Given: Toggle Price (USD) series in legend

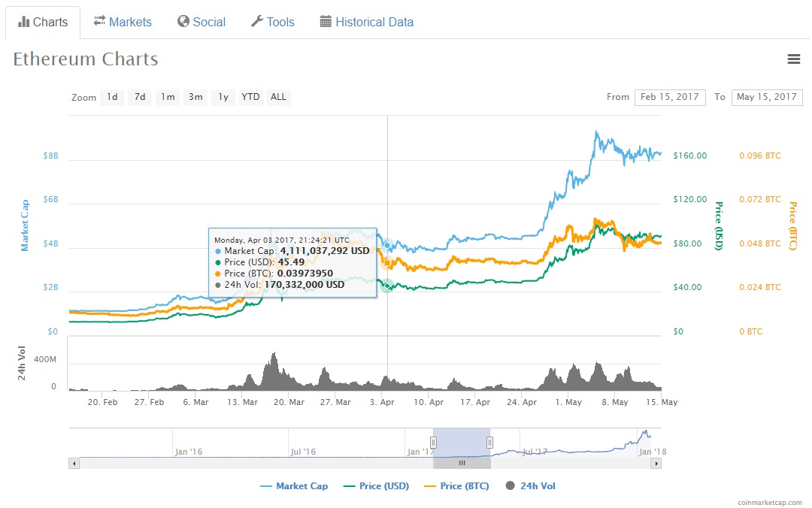Looking at the screenshot, I should click(x=377, y=485).
